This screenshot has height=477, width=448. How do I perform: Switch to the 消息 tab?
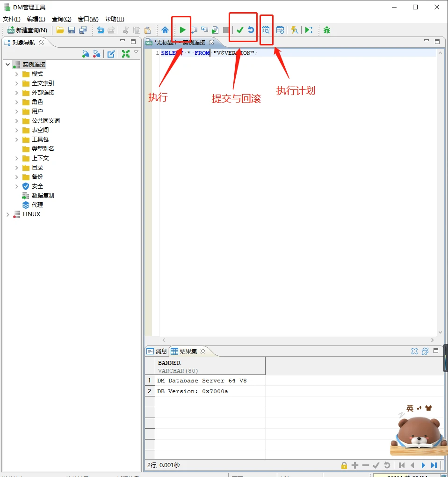coord(157,351)
